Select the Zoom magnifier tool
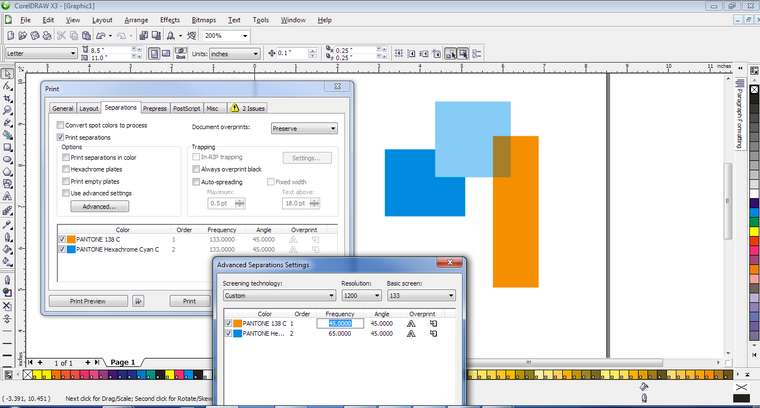 tap(7, 110)
